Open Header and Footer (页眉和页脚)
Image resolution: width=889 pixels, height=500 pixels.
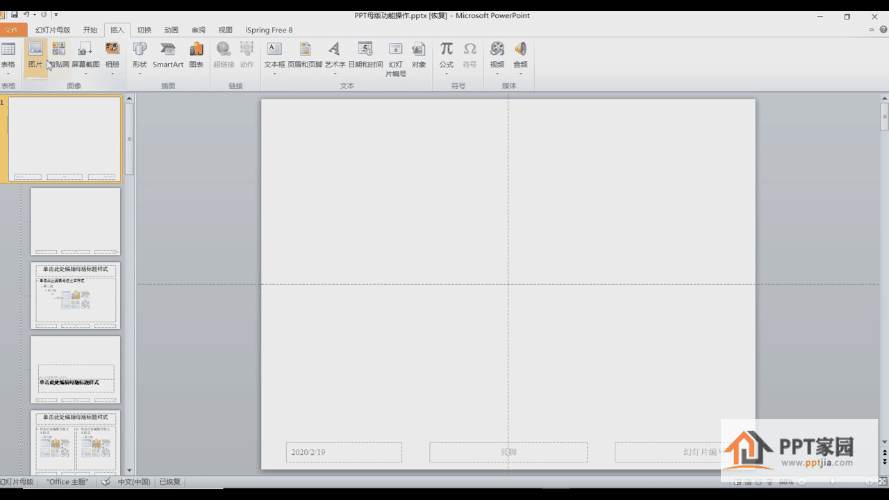click(305, 56)
